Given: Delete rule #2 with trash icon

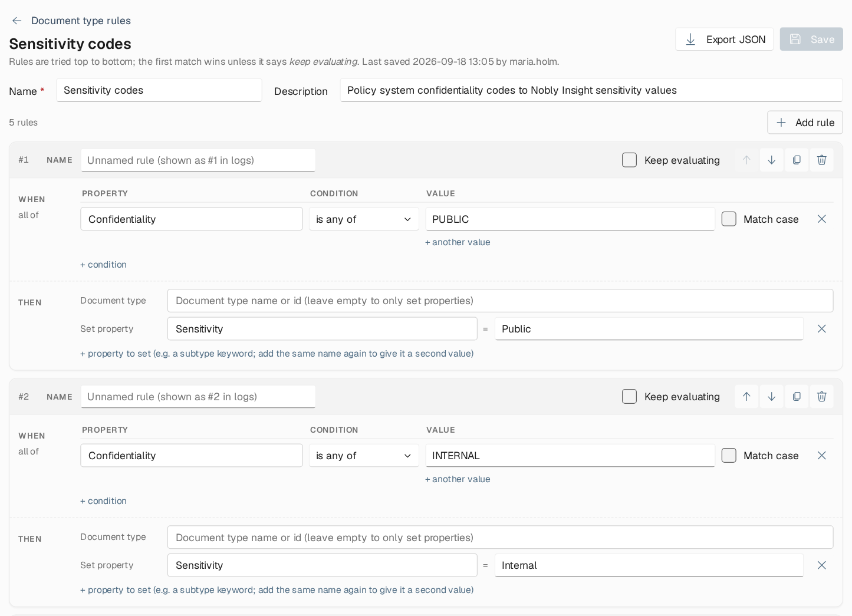Looking at the screenshot, I should pos(822,397).
